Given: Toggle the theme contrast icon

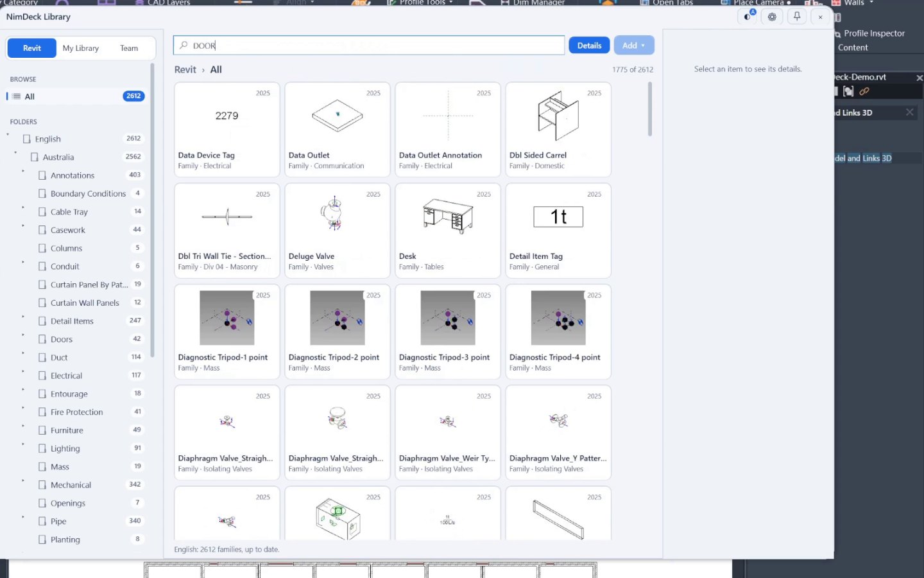Looking at the screenshot, I should [x=748, y=17].
